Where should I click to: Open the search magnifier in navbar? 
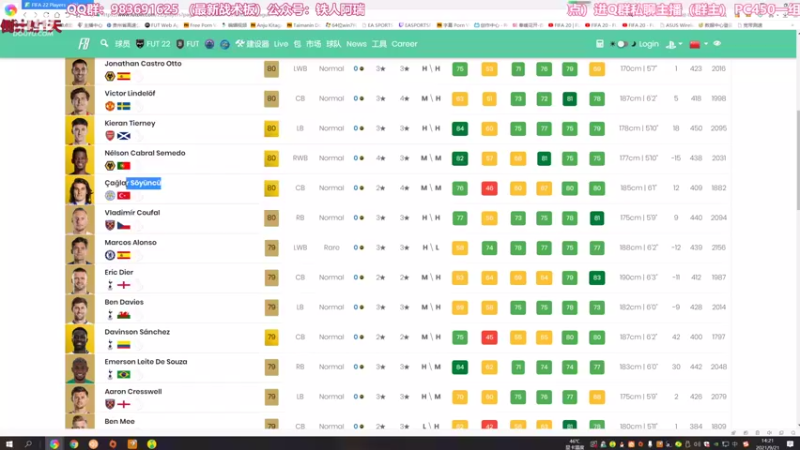104,43
